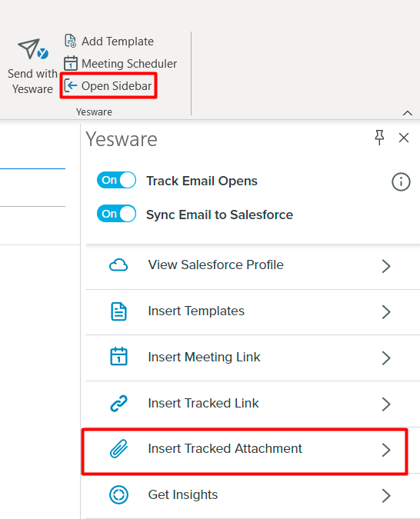Click the Meeting Scheduler label in the ribbon
Screen dimensions: 420x519
tap(129, 64)
